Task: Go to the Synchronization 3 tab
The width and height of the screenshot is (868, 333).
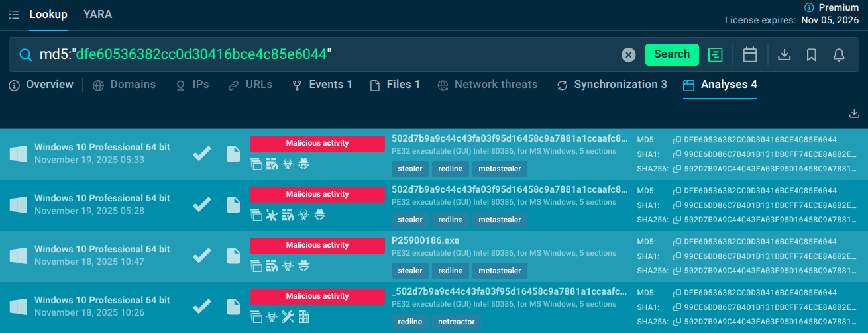Action: tap(612, 85)
